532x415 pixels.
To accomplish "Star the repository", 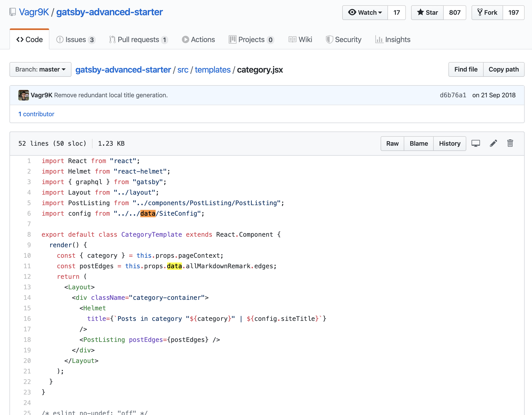I will pos(427,13).
